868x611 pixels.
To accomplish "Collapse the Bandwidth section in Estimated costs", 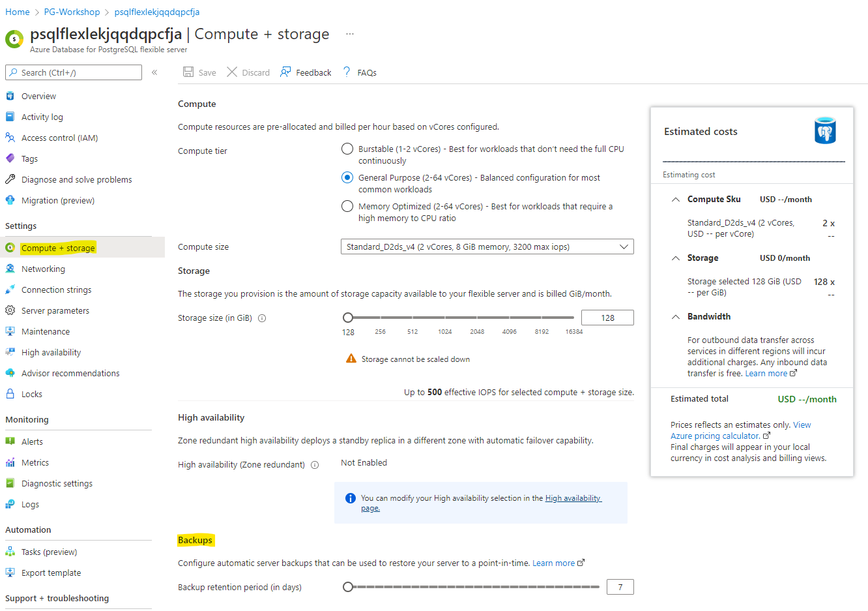I will pyautogui.click(x=675, y=316).
